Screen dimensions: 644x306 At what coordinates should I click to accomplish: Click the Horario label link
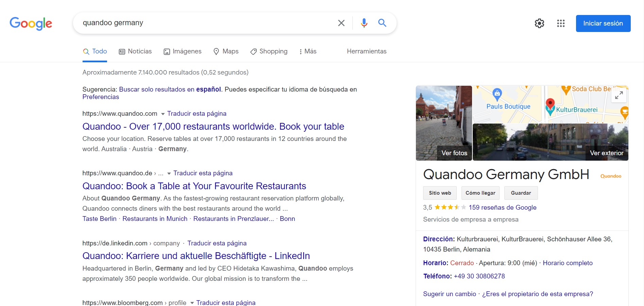point(436,263)
